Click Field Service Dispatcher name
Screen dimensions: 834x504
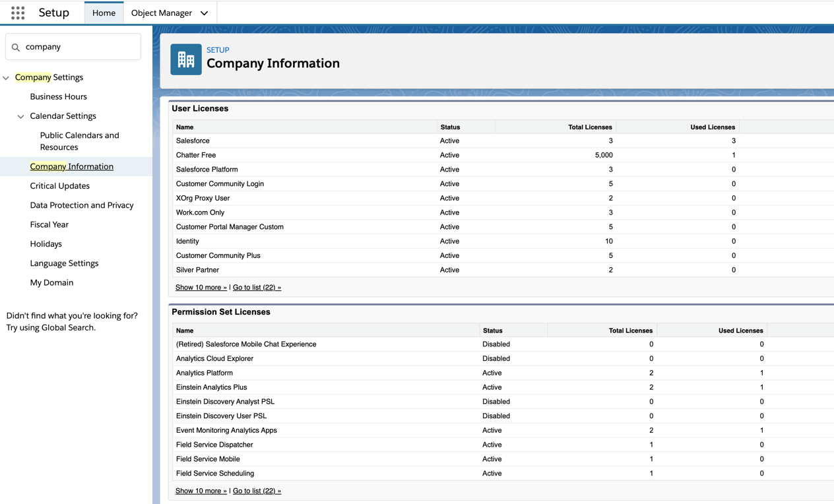[x=214, y=445]
